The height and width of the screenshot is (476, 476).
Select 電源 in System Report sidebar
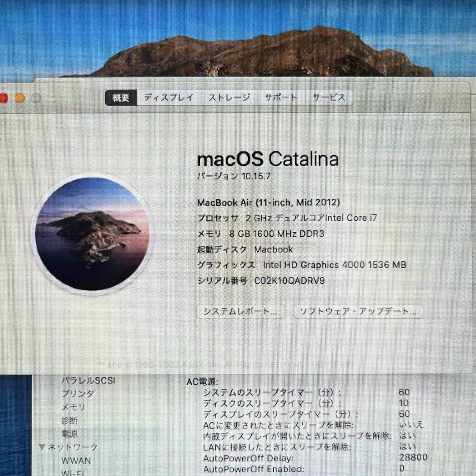pyautogui.click(x=70, y=434)
